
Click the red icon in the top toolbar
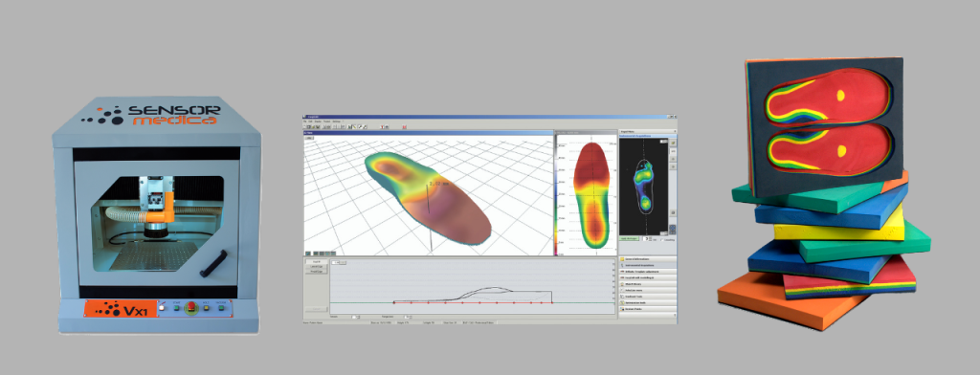(405, 127)
